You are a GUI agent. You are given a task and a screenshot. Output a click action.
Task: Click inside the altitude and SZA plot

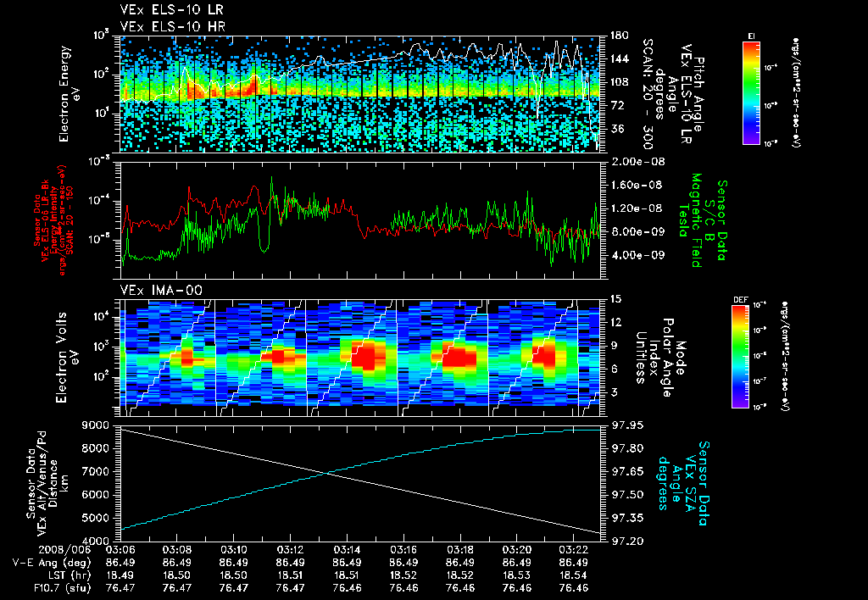point(359,483)
